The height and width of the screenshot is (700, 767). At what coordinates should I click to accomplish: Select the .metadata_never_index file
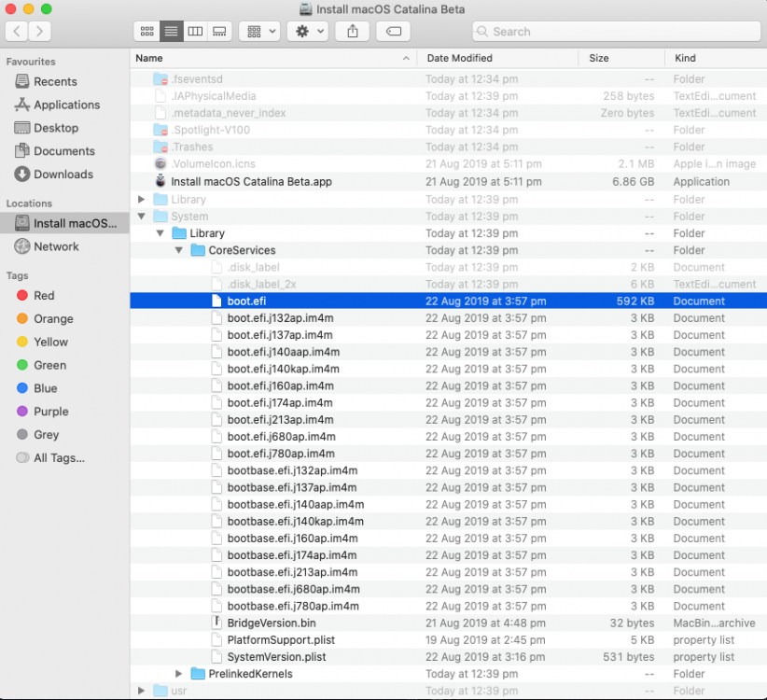coord(448,113)
